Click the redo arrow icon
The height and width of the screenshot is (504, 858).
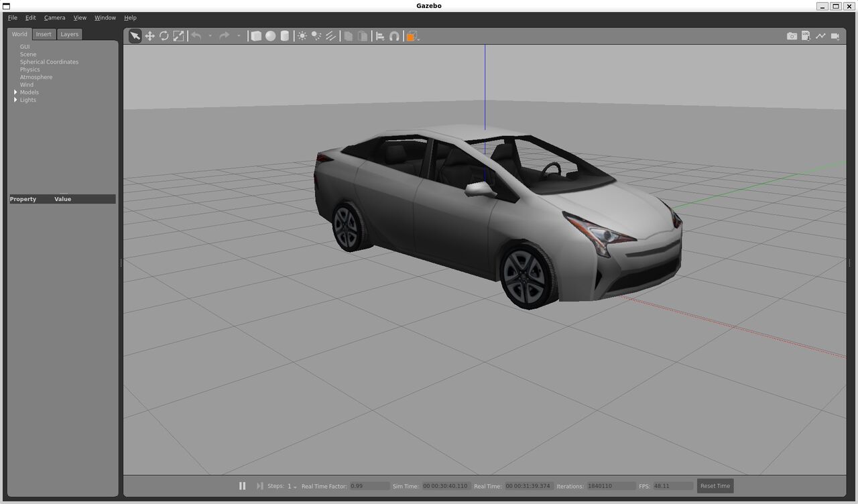click(225, 36)
